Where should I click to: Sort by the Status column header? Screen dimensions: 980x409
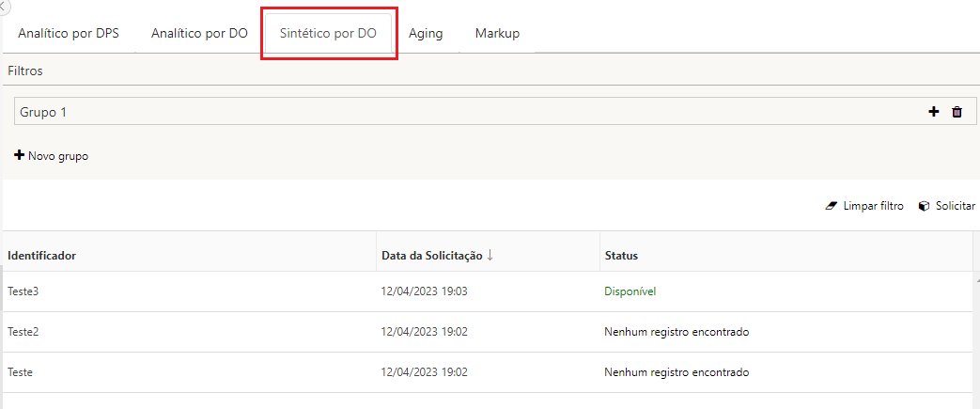[621, 256]
